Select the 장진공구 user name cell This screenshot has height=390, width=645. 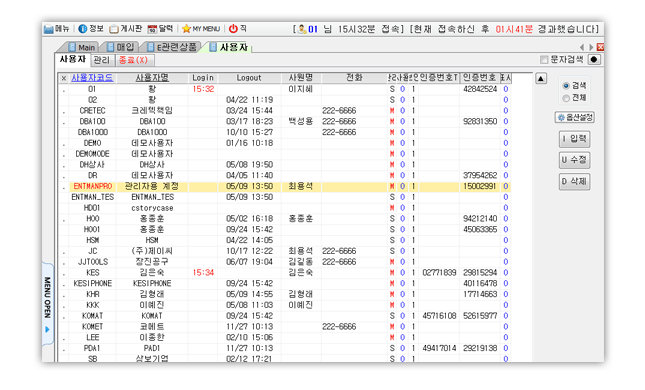pyautogui.click(x=152, y=262)
